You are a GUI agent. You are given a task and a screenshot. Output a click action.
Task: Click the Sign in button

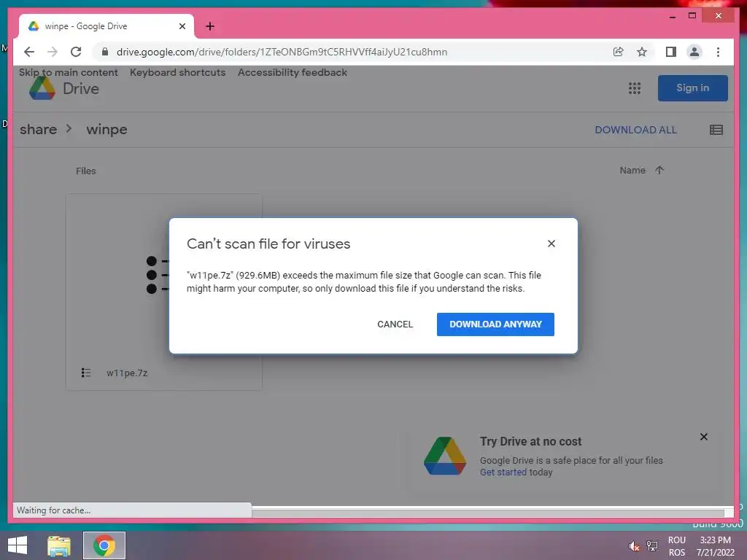tap(693, 88)
